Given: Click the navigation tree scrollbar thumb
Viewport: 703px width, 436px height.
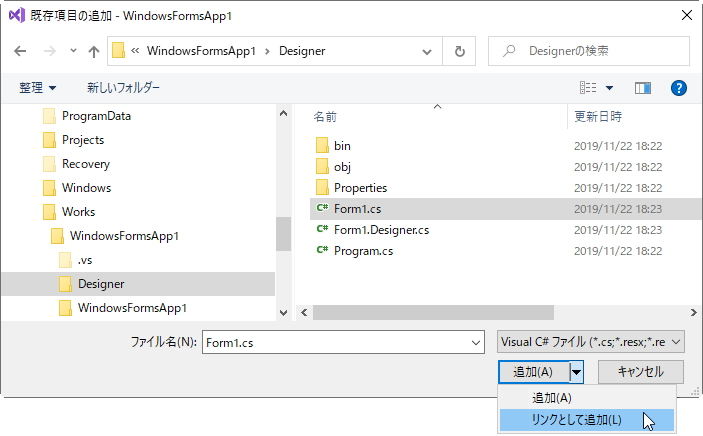Looking at the screenshot, I should 283,234.
